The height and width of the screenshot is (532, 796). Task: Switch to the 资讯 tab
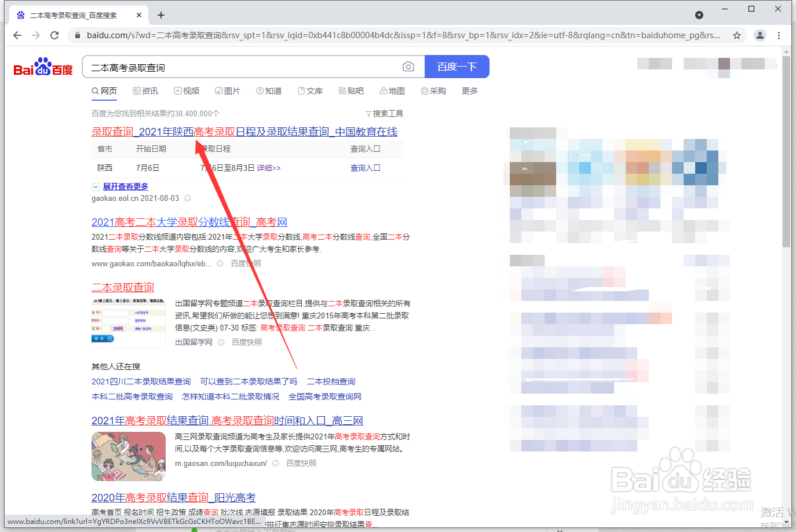(x=145, y=91)
